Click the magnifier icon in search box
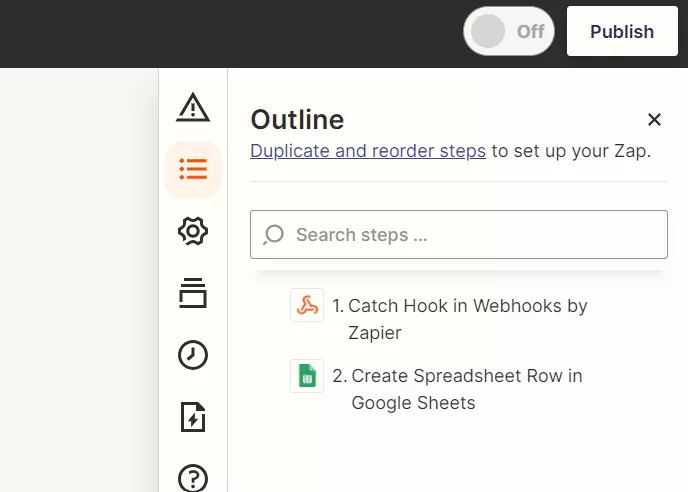The height and width of the screenshot is (492, 688). [x=274, y=235]
